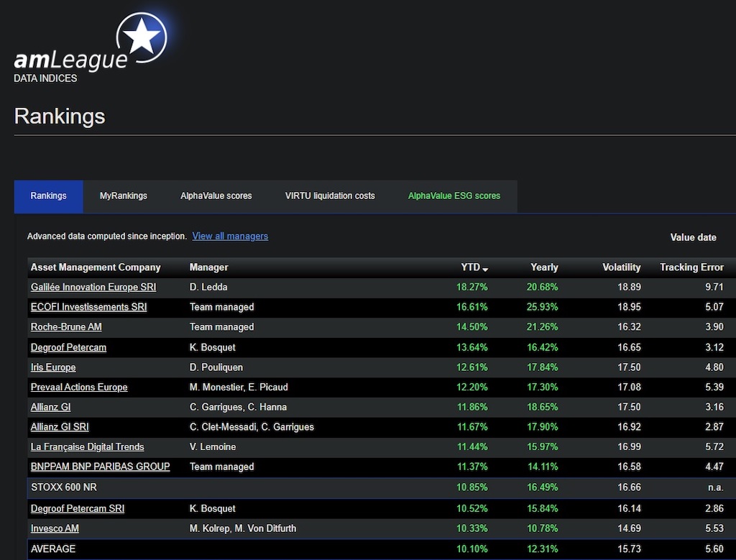Open the Degroof Petercam link
Screen dimensions: 736x560
pyautogui.click(x=68, y=347)
